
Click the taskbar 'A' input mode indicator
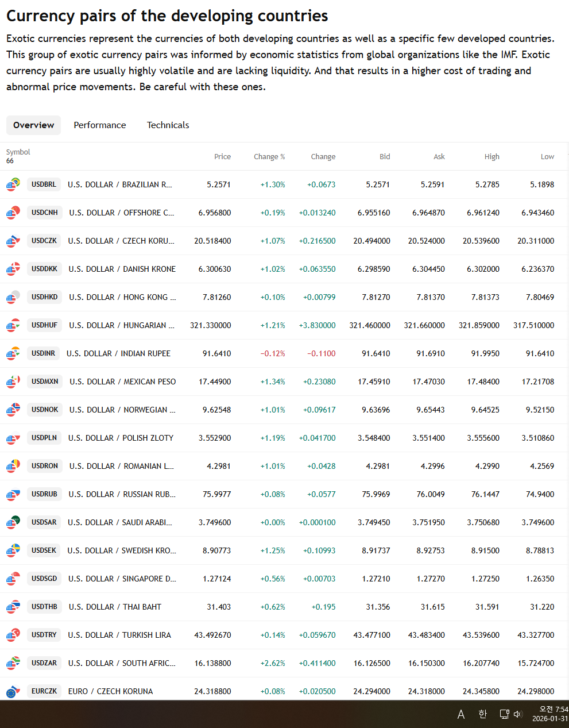[461, 714]
